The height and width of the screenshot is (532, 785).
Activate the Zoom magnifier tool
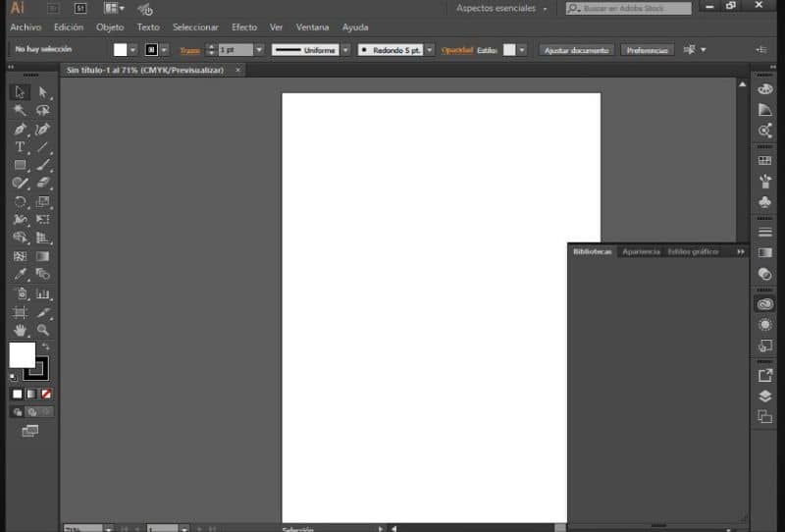tap(42, 330)
